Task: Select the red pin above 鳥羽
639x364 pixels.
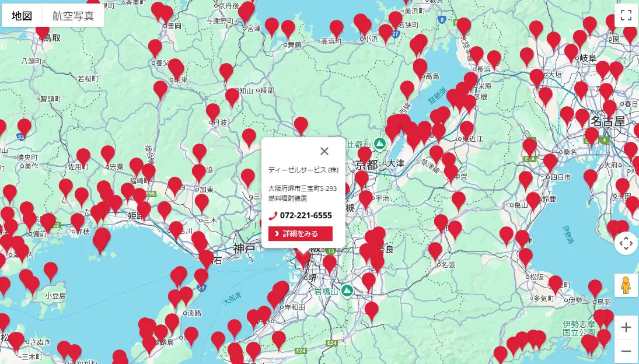Action: click(x=595, y=288)
